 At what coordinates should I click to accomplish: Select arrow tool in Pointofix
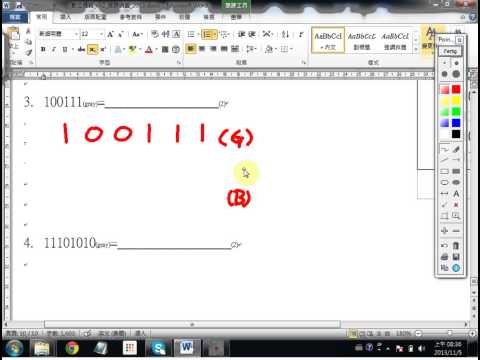coord(456,160)
